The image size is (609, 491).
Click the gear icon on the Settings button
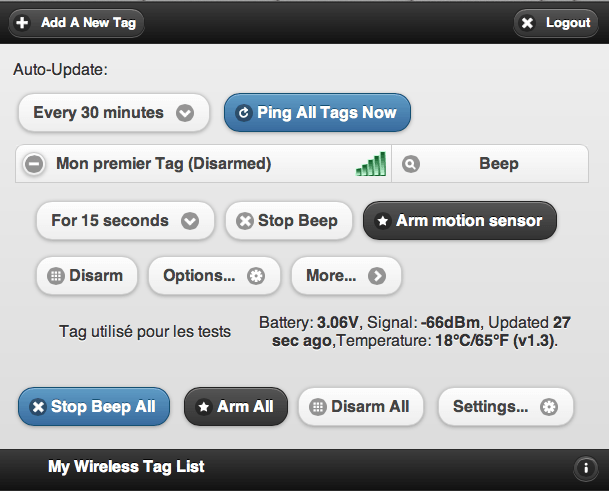pos(549,407)
